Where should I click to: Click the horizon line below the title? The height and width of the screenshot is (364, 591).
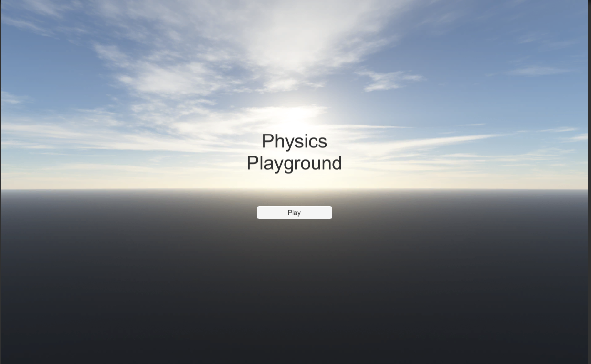coord(294,189)
